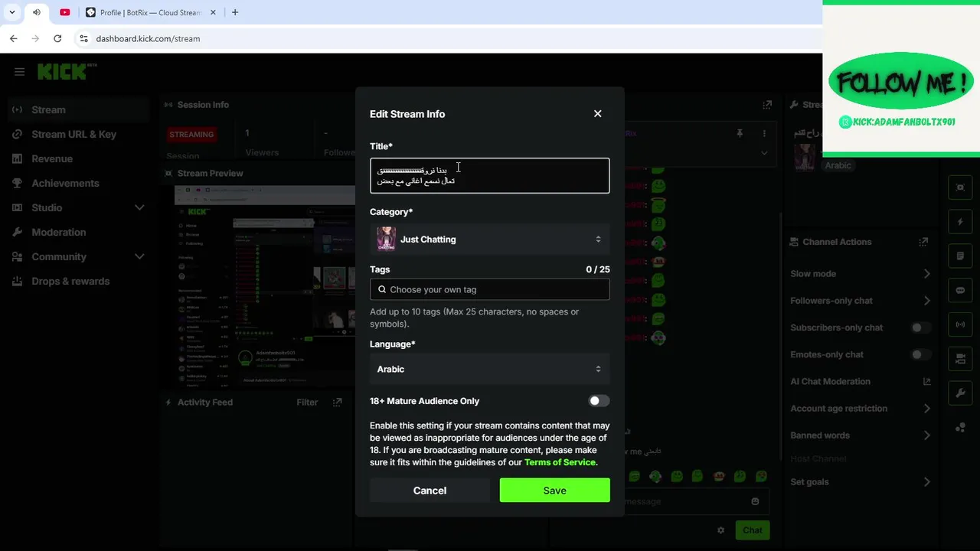Click the site info icon in address bar
The height and width of the screenshot is (551, 980).
tap(84, 38)
